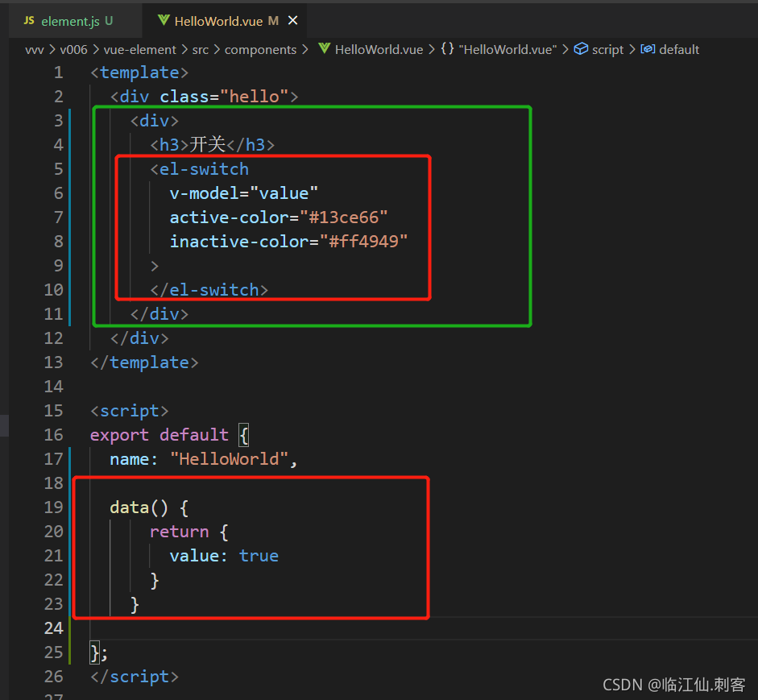Click the name: "HelloWorld" line
Screen dimensions: 758x700
[x=204, y=459]
